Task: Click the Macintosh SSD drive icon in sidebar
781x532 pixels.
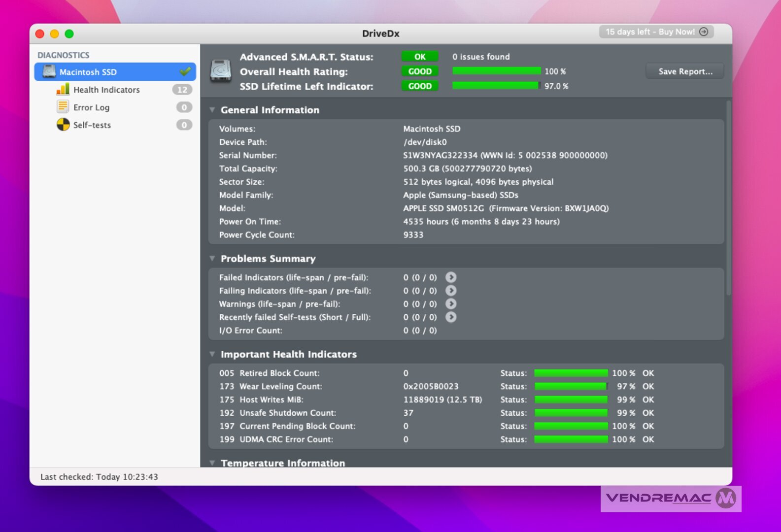Action: (x=49, y=71)
